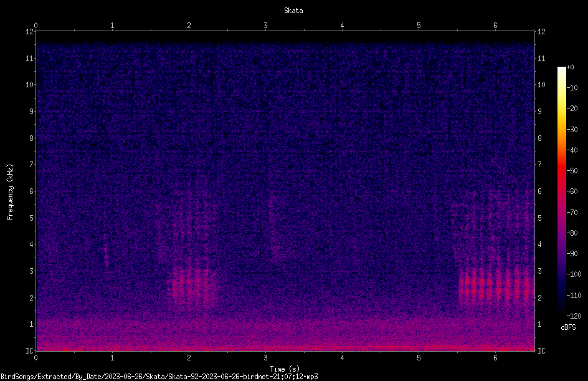Click the "Time (s)" axis label
This screenshot has width=588, height=381.
[285, 369]
